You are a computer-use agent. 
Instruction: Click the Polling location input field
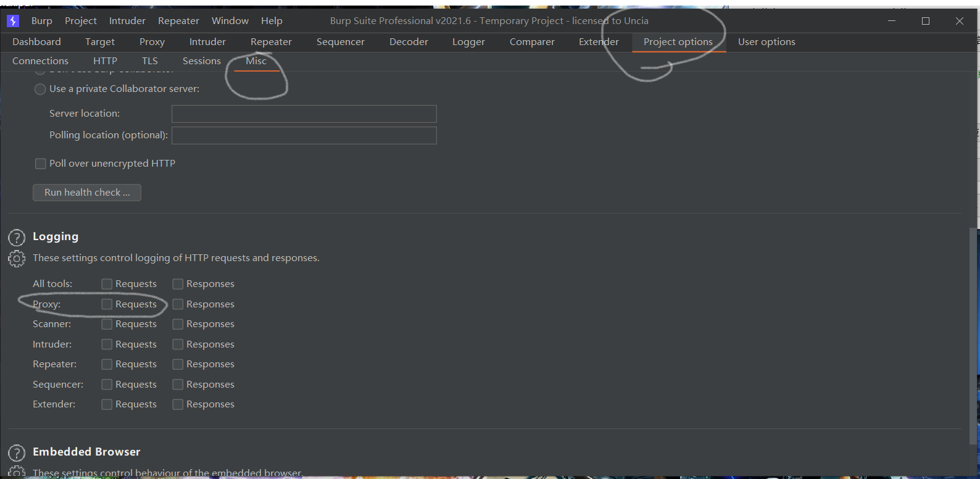point(304,135)
